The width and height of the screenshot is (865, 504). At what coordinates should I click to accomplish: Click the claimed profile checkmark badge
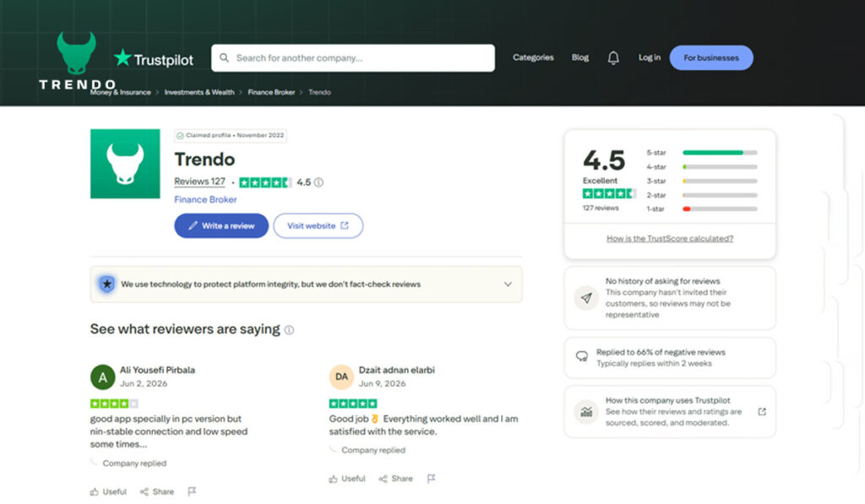coord(180,136)
